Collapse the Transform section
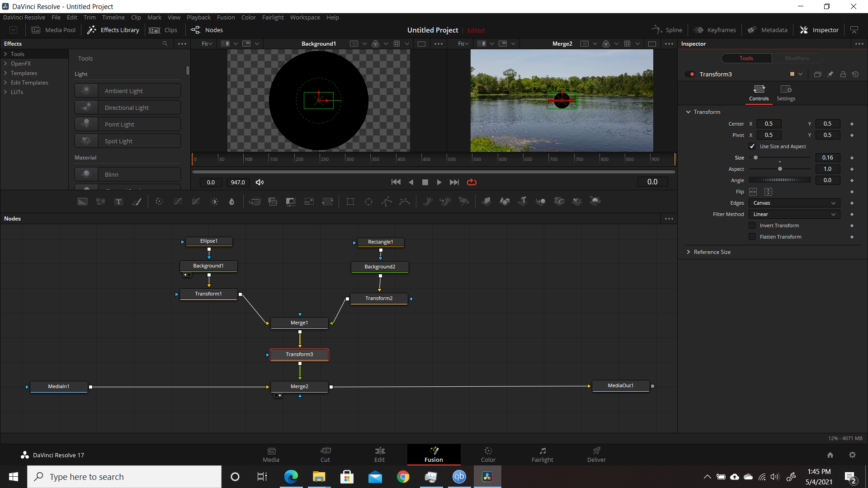Screen dimensions: 868x488 [x=688, y=112]
